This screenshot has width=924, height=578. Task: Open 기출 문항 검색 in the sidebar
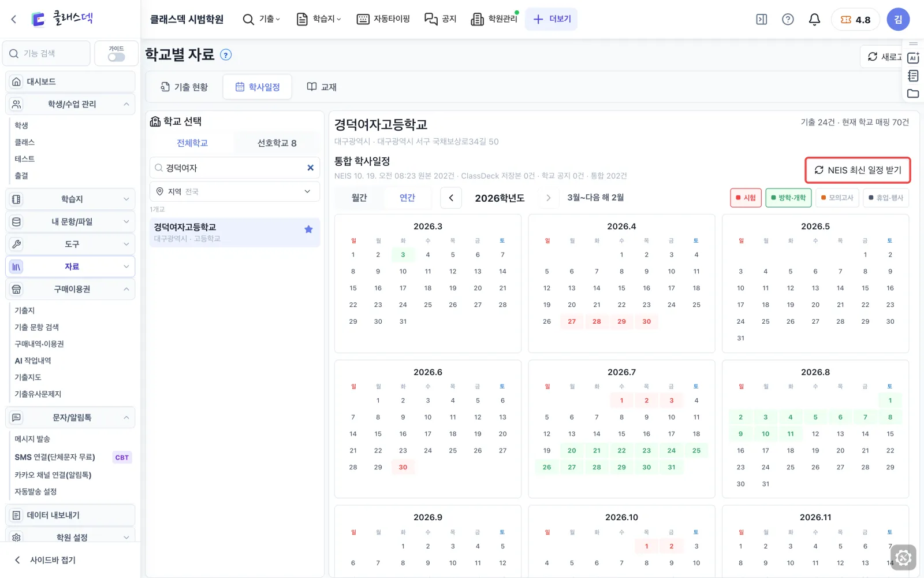tap(37, 327)
